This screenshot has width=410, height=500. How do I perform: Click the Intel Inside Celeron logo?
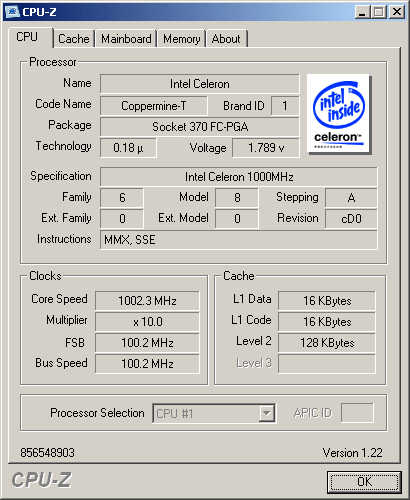[338, 114]
